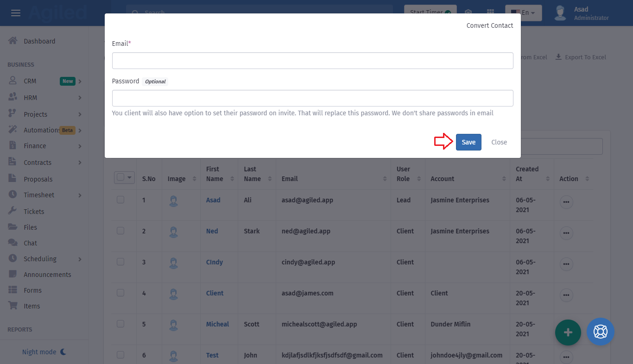Open the lifebuoy help widget
The image size is (633, 364).
point(600,332)
